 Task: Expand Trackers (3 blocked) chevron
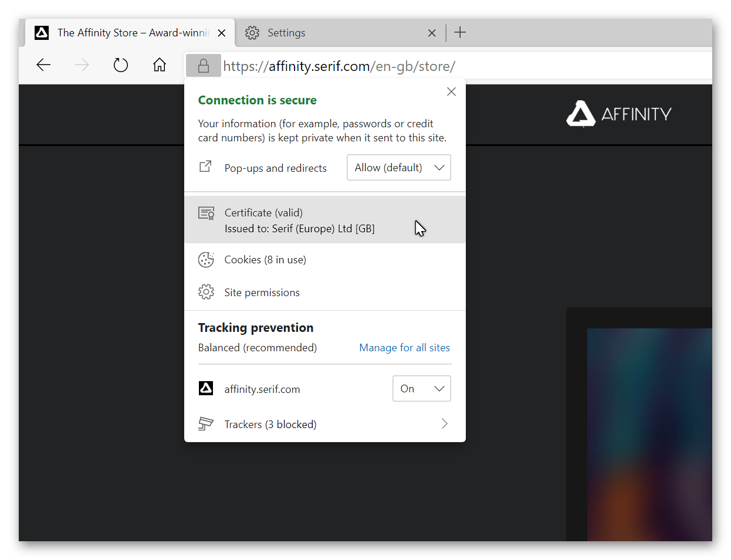(445, 423)
